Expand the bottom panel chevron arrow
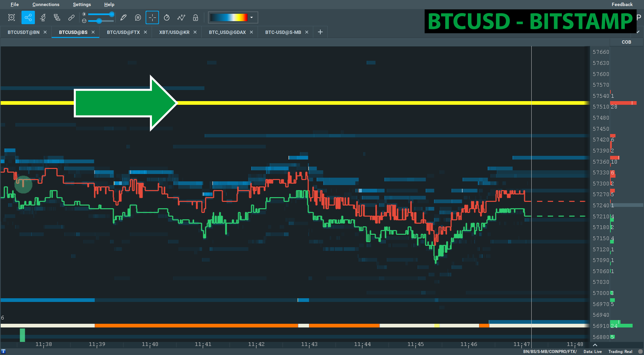644x355 pixels. [595, 345]
